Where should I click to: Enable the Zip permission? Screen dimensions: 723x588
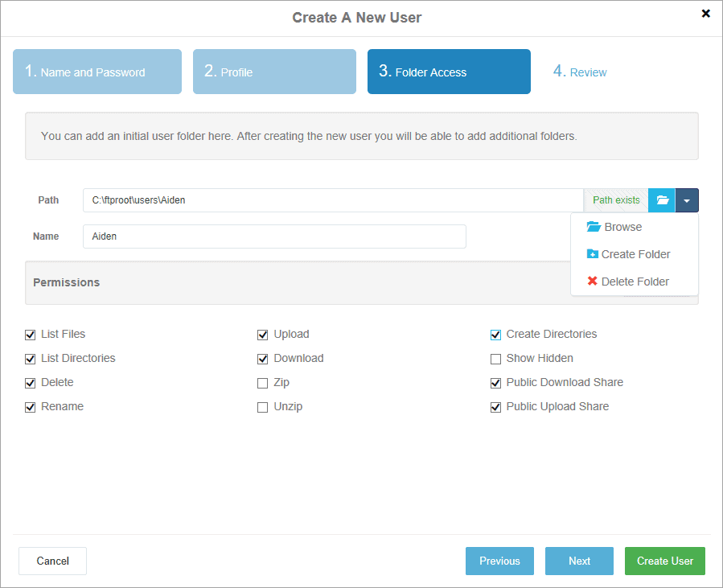(262, 382)
